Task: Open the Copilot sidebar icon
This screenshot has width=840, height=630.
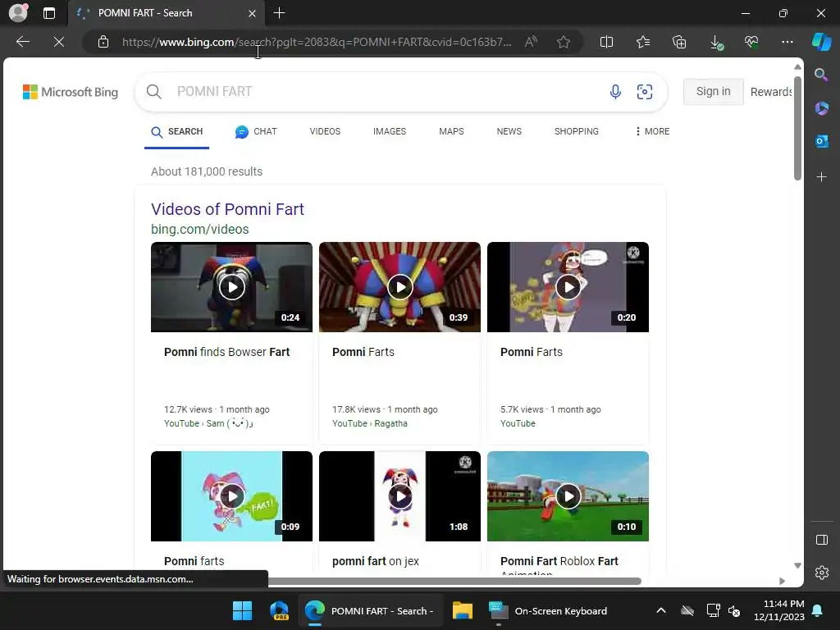Action: pos(821,42)
